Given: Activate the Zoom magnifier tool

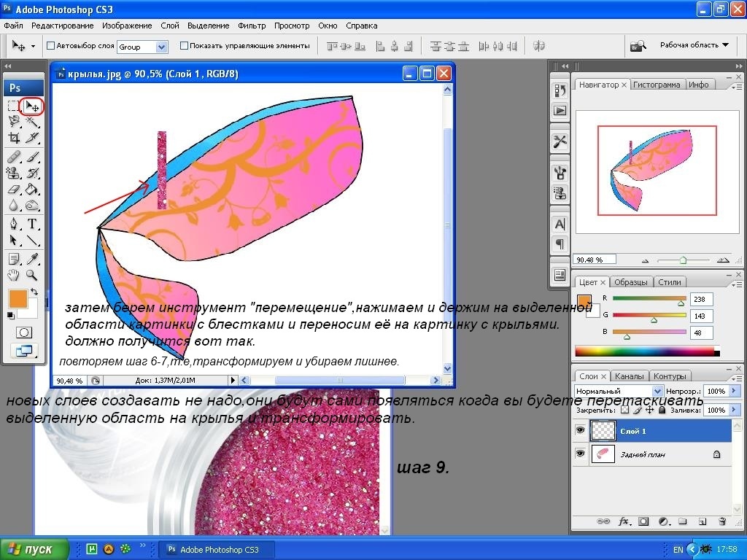Looking at the screenshot, I should [x=32, y=275].
